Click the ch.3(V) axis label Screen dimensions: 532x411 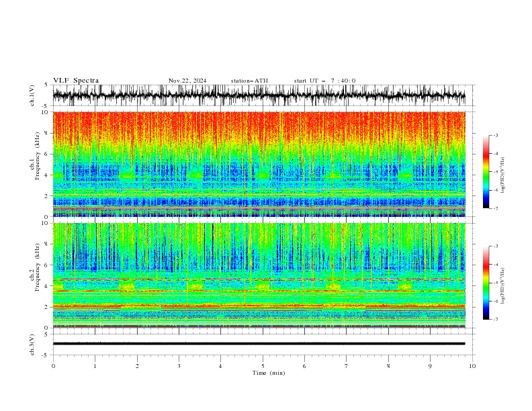coord(32,345)
